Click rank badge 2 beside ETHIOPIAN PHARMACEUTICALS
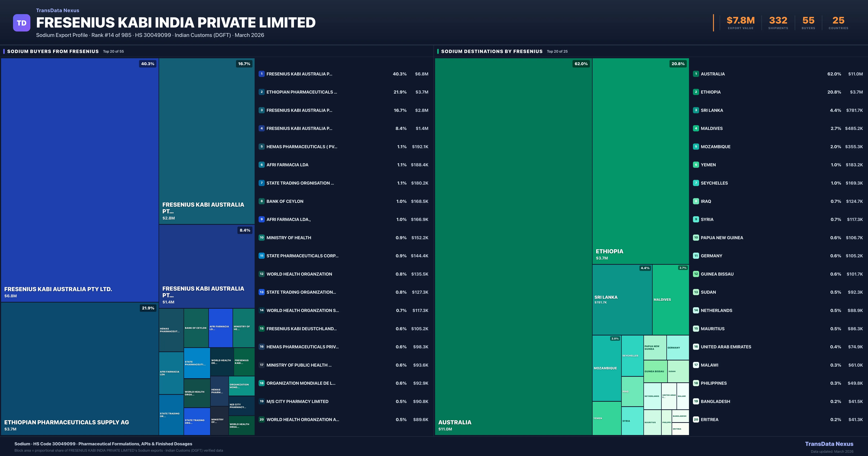This screenshot has height=456, width=868. point(261,92)
